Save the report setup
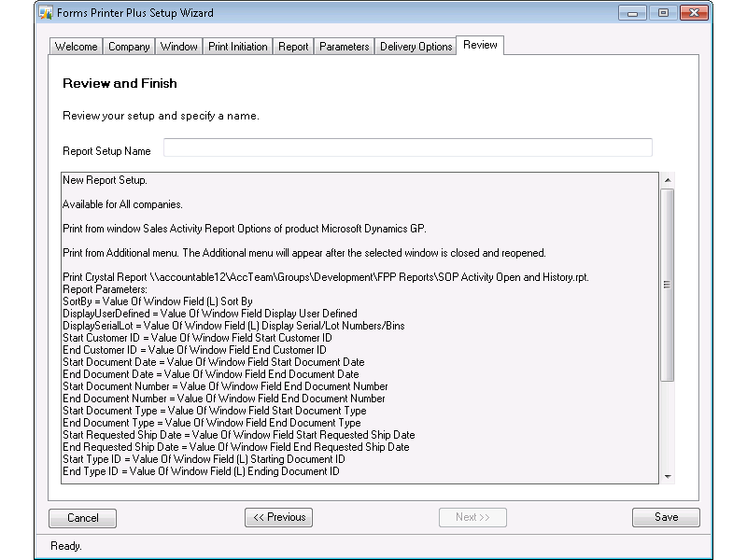The width and height of the screenshot is (747, 560). point(666,517)
